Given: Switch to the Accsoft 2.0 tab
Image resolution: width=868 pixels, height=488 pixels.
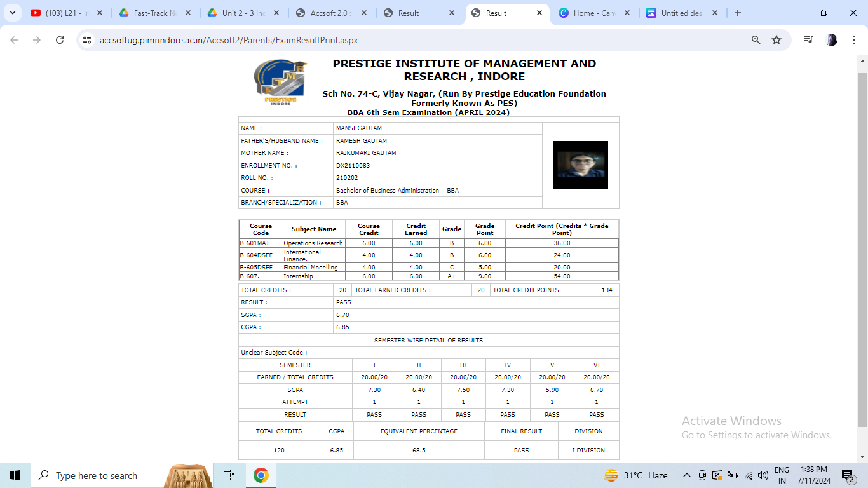Looking at the screenshot, I should click(327, 13).
